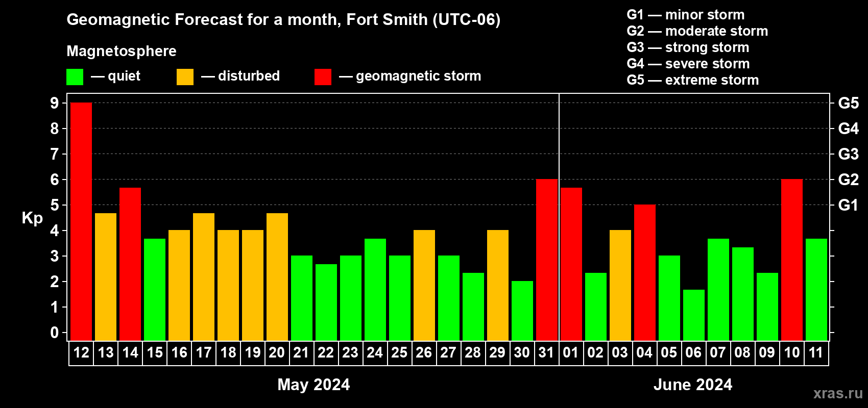Image resolution: width=868 pixels, height=408 pixels.
Task: Select the green bar for May 24
Action: (x=375, y=289)
